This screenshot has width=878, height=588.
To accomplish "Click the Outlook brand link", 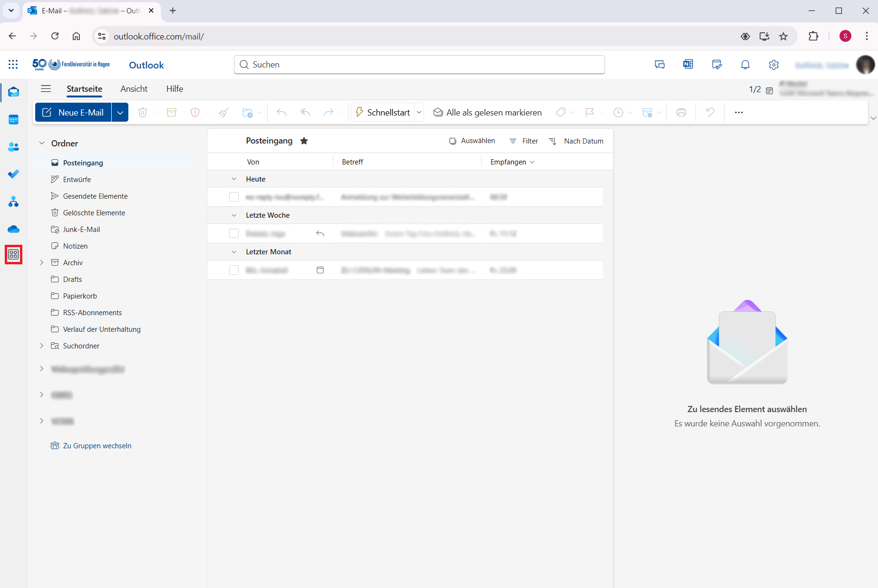I will coord(146,65).
